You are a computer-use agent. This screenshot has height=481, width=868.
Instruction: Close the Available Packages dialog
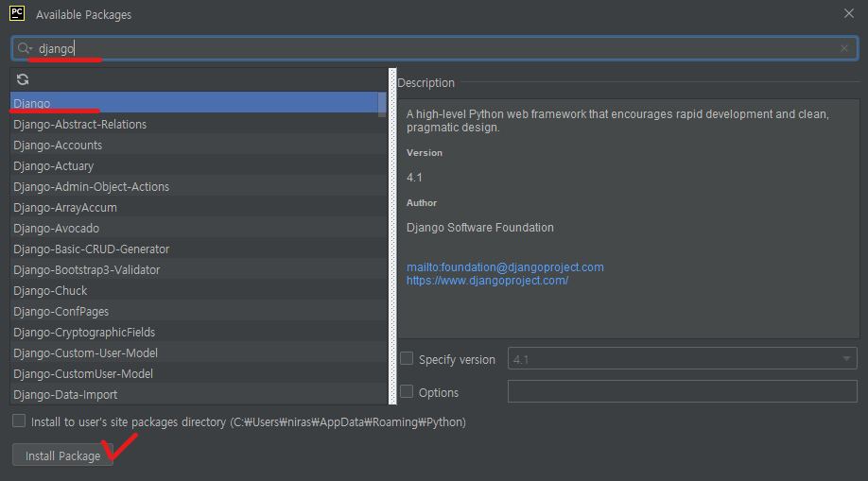849,13
